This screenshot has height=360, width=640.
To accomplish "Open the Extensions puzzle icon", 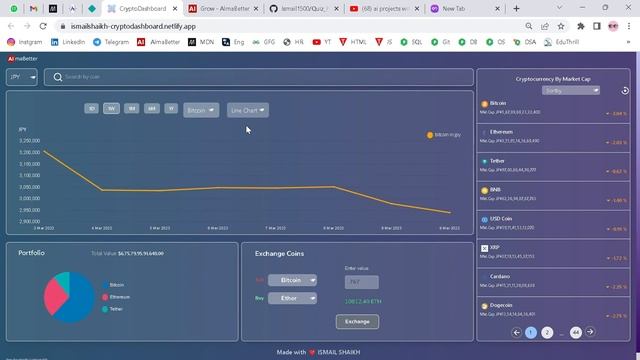I will point(580,26).
